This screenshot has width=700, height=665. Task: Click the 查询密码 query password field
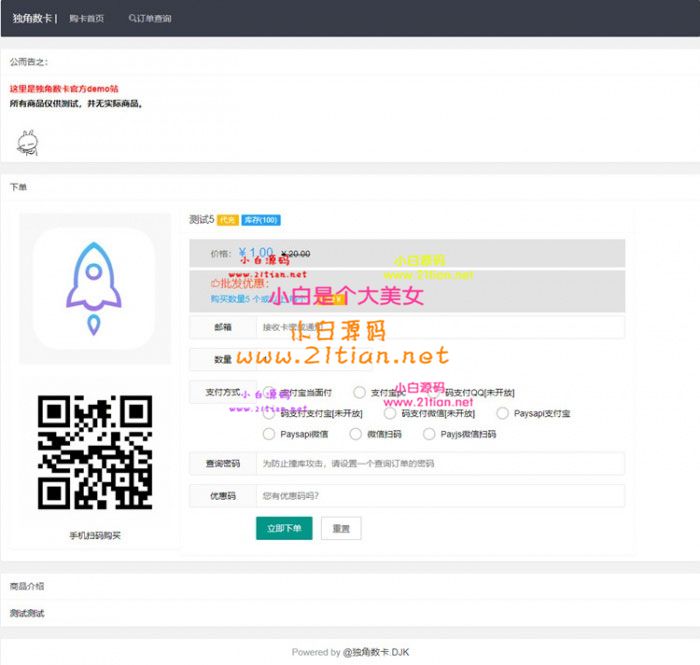click(x=440, y=463)
